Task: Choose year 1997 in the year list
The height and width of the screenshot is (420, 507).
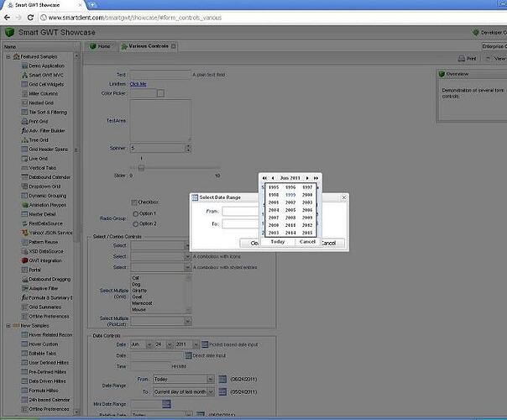Action: click(x=307, y=187)
